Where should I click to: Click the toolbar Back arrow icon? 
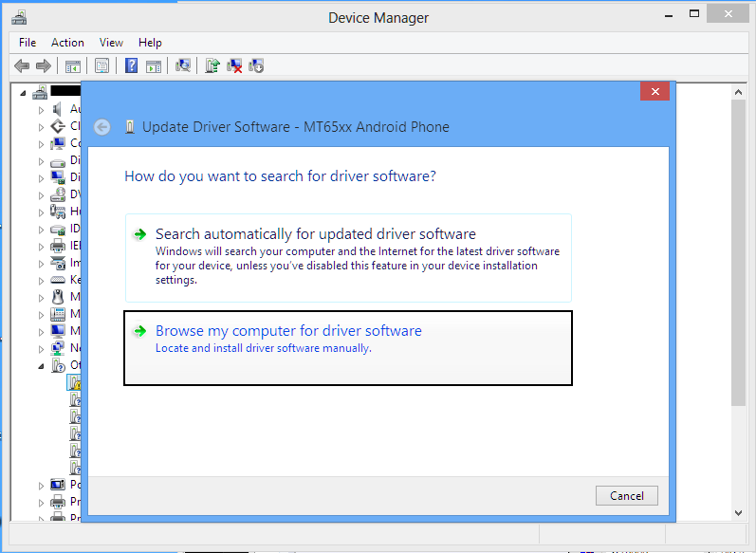click(22, 65)
